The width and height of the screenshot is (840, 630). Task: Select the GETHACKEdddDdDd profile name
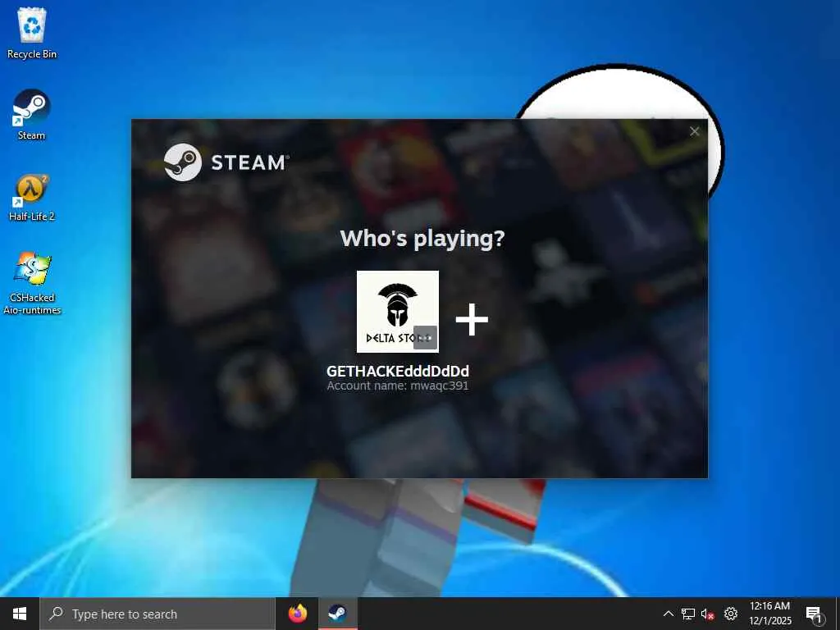point(398,371)
